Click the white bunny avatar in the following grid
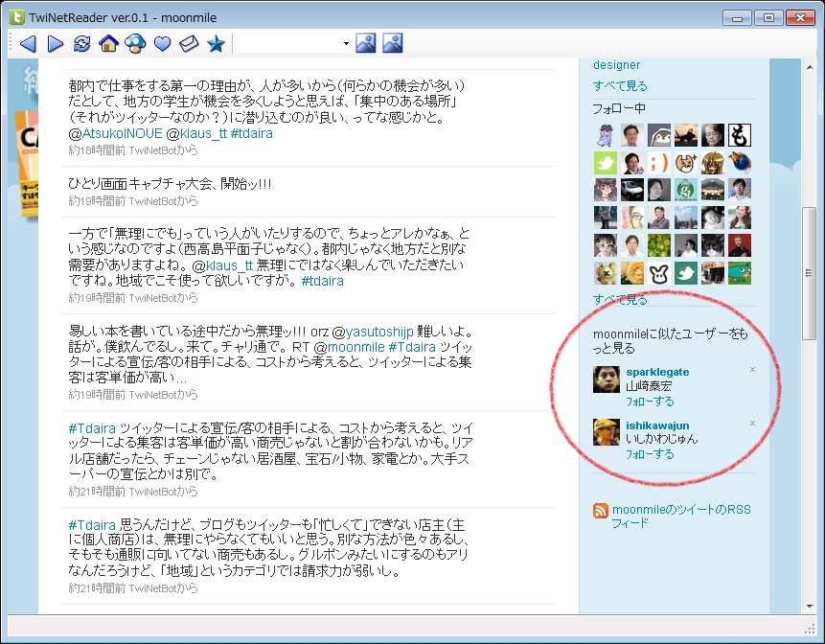The image size is (825, 644). [x=658, y=273]
